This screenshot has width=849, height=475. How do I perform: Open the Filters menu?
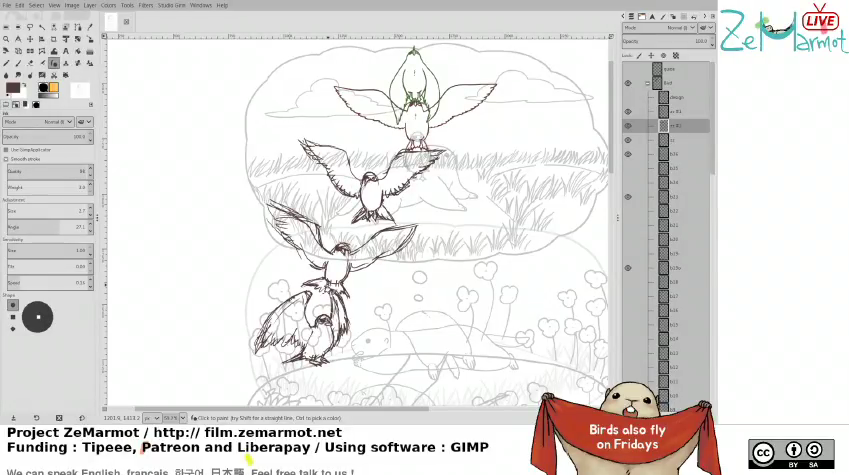(x=146, y=5)
